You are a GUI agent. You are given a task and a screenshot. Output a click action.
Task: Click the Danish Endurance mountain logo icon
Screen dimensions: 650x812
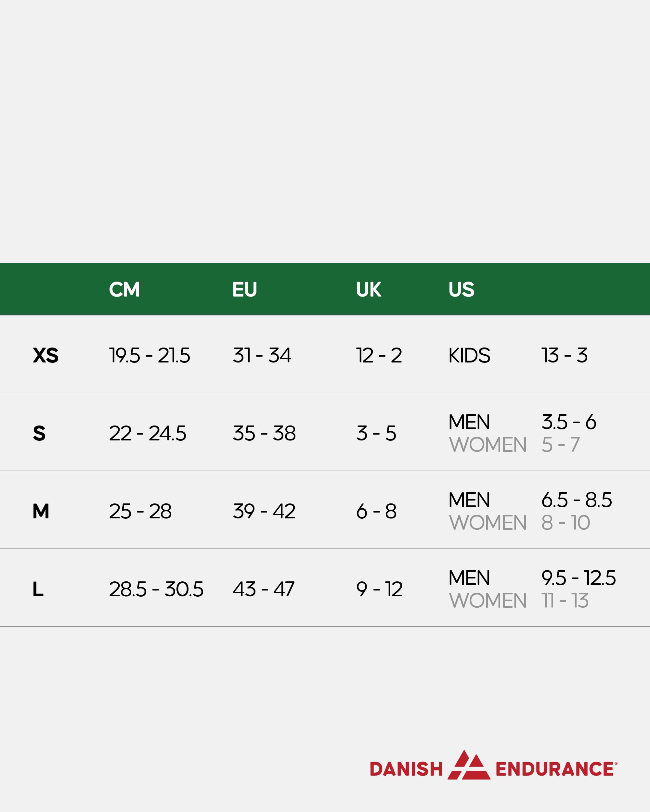469,766
